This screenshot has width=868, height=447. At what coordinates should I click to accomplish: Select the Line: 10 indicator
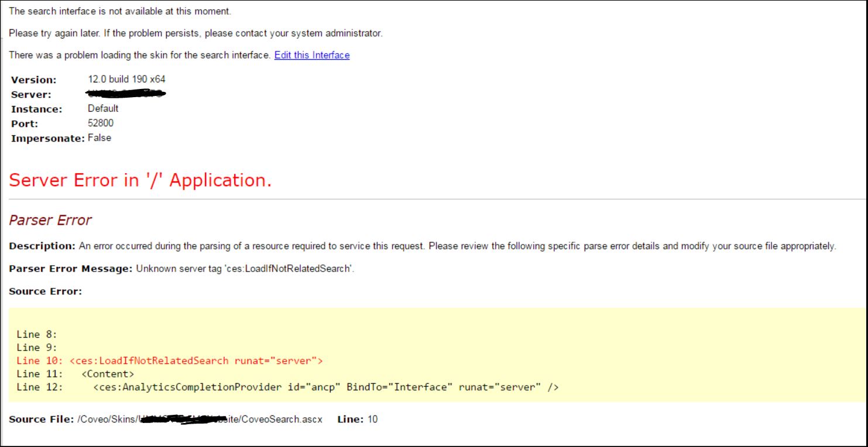(358, 419)
